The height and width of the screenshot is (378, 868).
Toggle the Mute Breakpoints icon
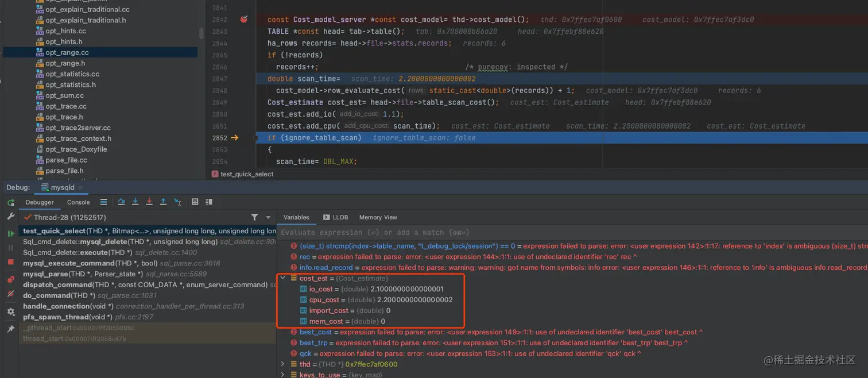tap(11, 294)
